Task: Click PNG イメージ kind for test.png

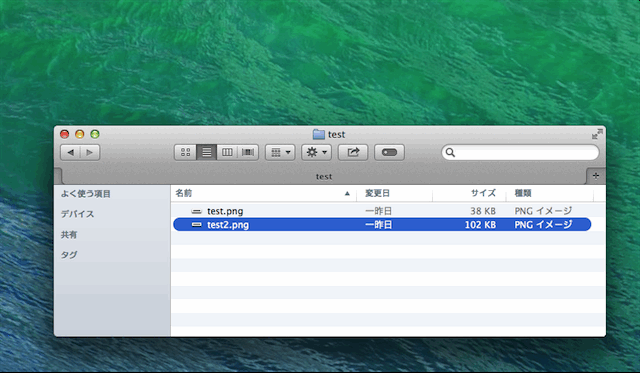Action: pyautogui.click(x=543, y=211)
